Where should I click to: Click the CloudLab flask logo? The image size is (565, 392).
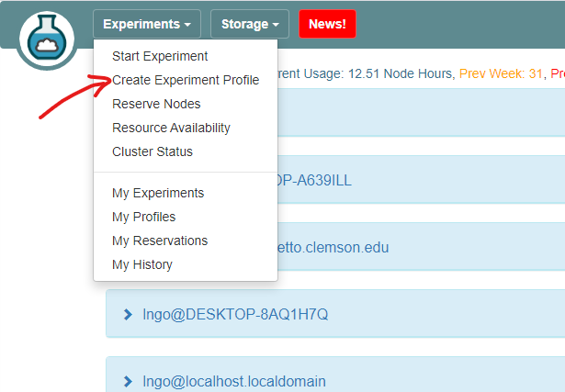click(45, 39)
